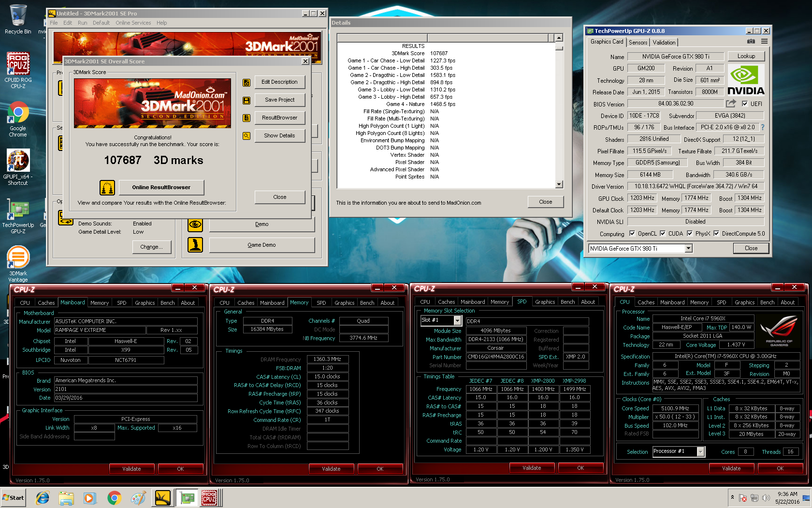Click the GPU-Z Name field showing GTX 980 Ti
This screenshot has width=812, height=508.
676,57
